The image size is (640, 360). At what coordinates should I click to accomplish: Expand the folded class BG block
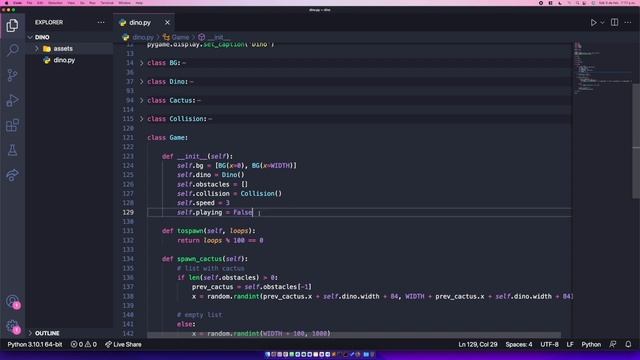pyautogui.click(x=142, y=63)
